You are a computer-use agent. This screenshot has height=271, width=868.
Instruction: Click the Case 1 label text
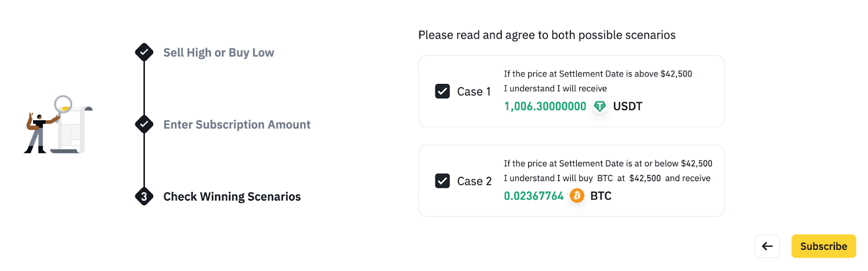474,92
